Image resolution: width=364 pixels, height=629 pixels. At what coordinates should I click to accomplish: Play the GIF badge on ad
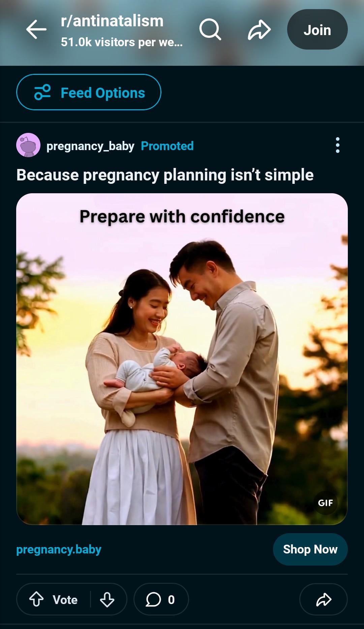tap(325, 503)
